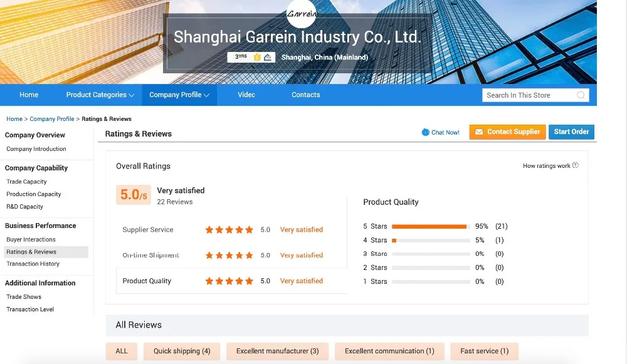The height and width of the screenshot is (364, 627).
Task: Click the Product Quality row star rating
Action: click(229, 281)
